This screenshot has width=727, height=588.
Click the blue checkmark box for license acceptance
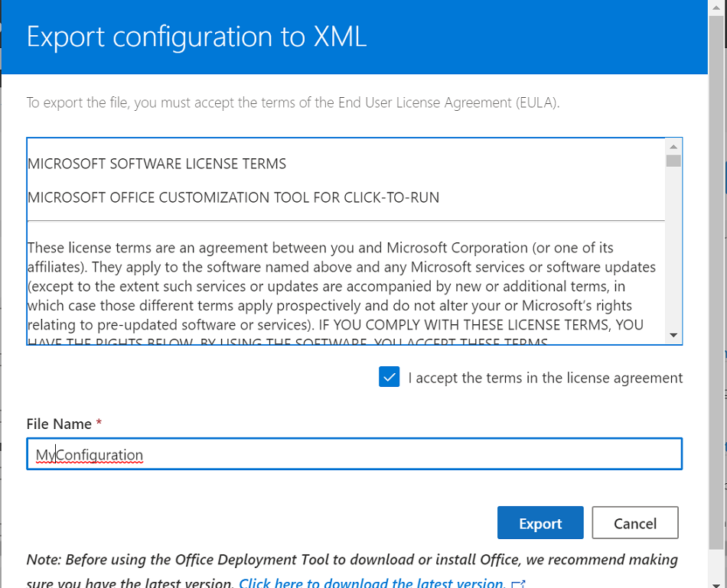(389, 377)
